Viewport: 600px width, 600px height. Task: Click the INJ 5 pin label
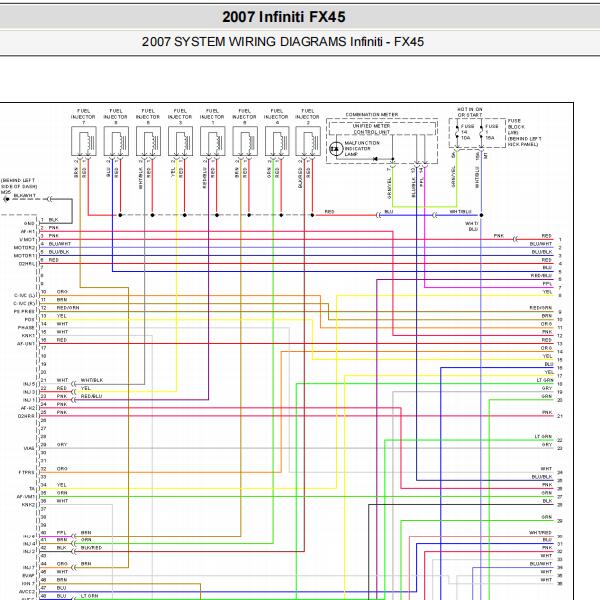pos(29,384)
